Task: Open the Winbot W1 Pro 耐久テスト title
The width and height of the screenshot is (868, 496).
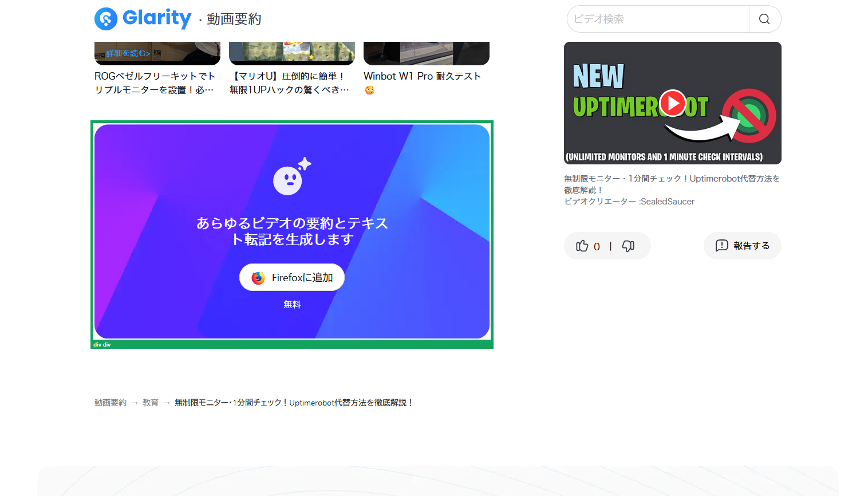Action: pos(422,76)
